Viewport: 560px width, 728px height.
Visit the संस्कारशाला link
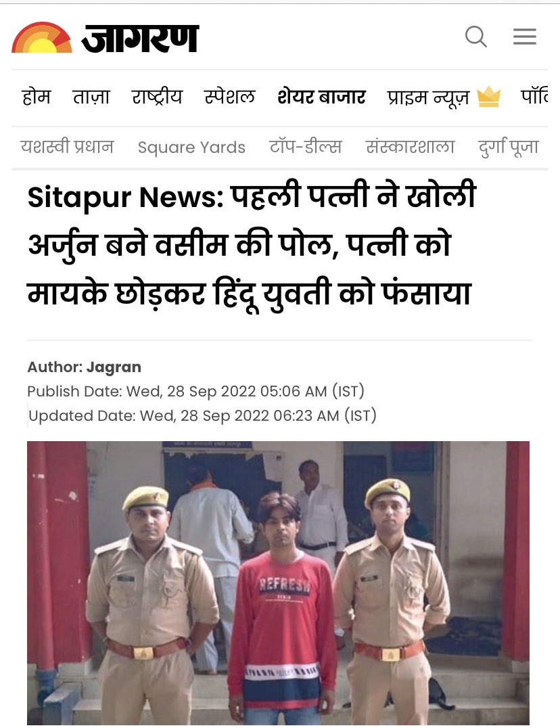pyautogui.click(x=410, y=147)
